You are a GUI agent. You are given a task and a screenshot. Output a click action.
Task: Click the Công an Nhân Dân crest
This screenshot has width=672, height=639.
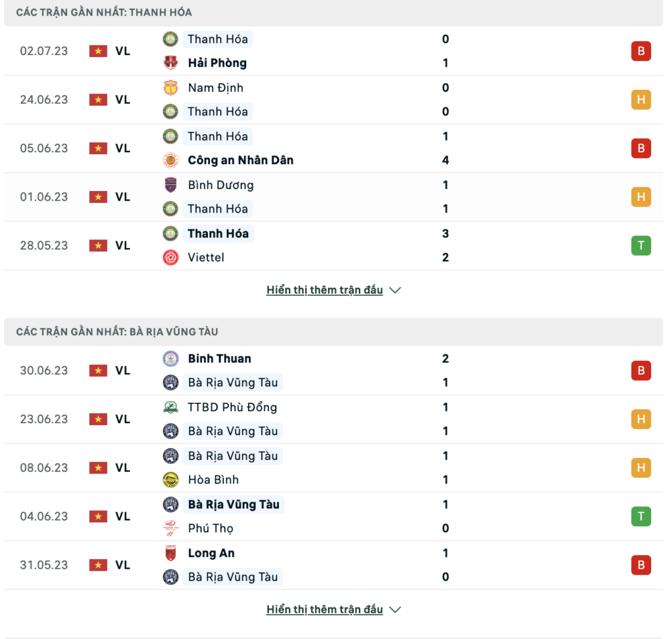[171, 160]
